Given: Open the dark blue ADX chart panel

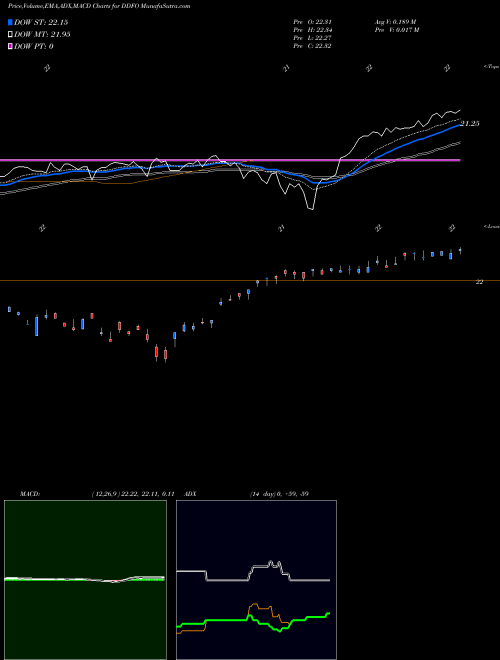Looking at the screenshot, I should [x=256, y=580].
